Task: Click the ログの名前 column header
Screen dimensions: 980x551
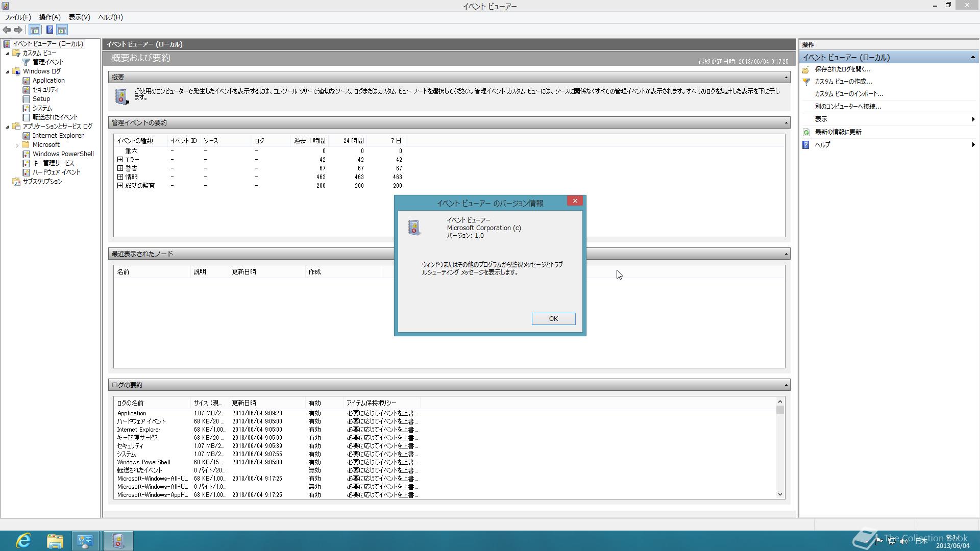Action: (x=152, y=403)
